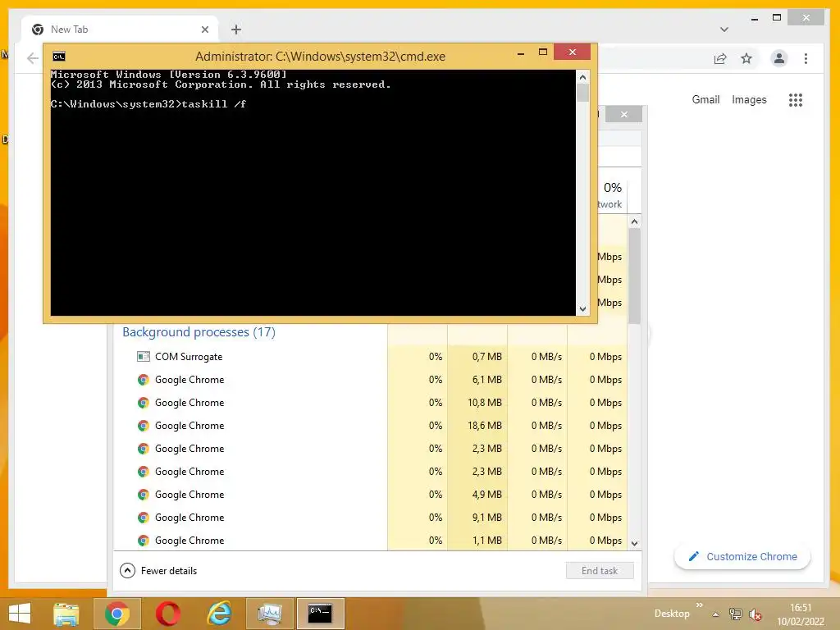Select the Google Chrome process using 6,1 MB
The image size is (840, 630).
[x=370, y=380]
